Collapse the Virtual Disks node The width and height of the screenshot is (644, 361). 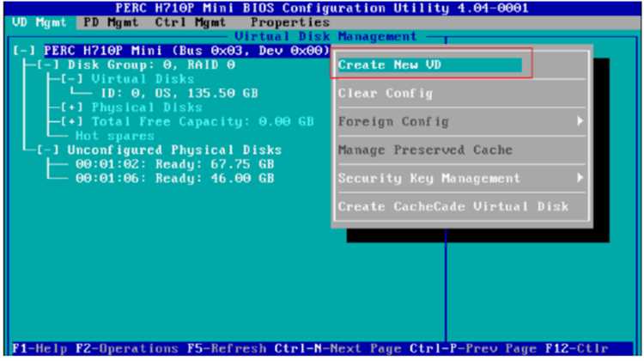(71, 79)
